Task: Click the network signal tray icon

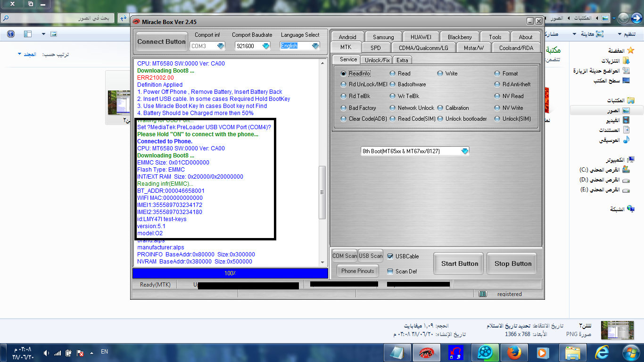Action: tap(58, 353)
